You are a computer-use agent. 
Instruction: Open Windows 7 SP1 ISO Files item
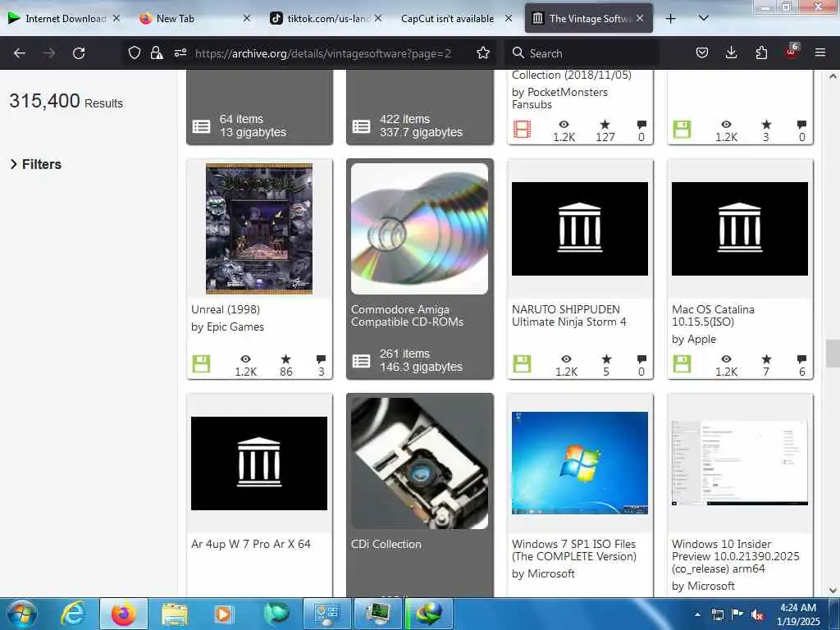pyautogui.click(x=573, y=550)
